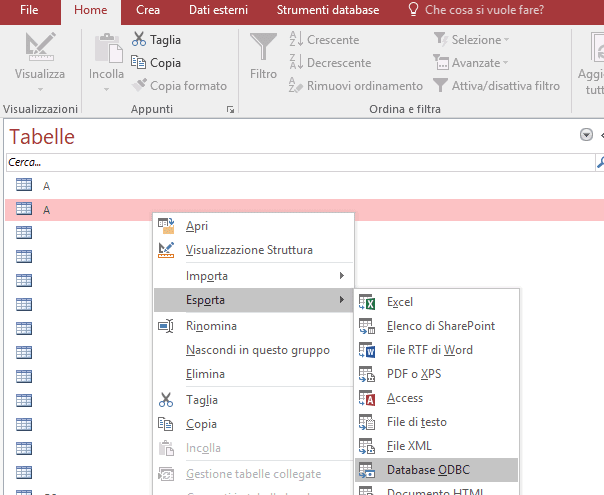604x495 pixels.
Task: Choose Apri from the context menu
Action: pyautogui.click(x=253, y=226)
